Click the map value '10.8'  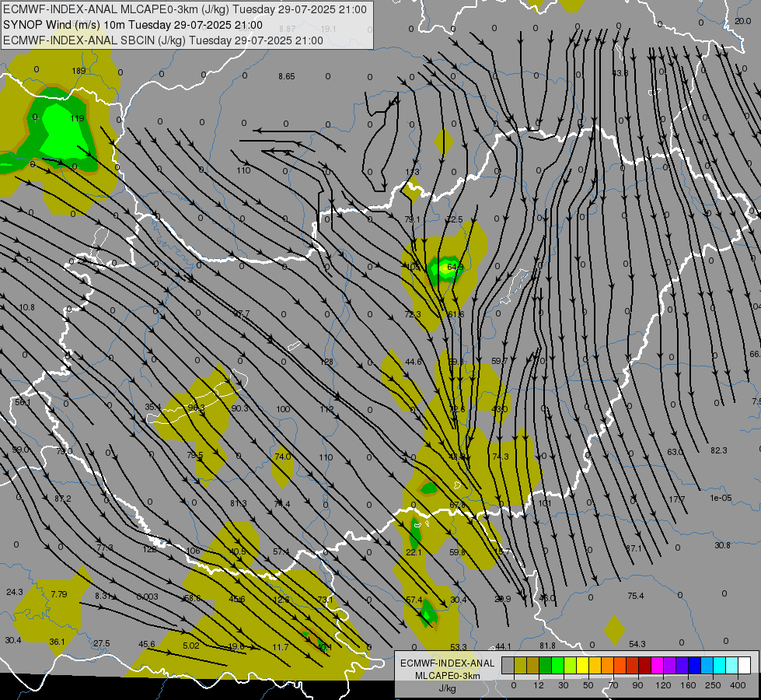tap(26, 307)
